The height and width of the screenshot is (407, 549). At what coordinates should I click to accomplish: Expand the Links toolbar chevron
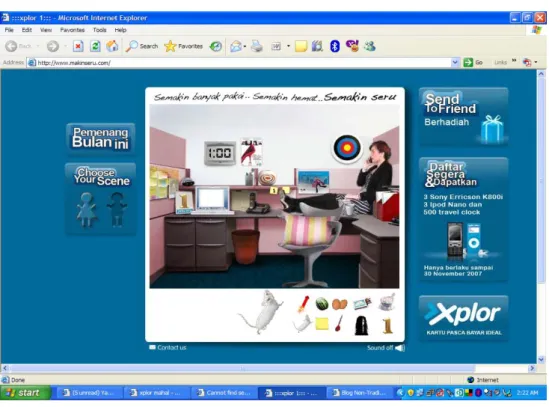pyautogui.click(x=514, y=61)
